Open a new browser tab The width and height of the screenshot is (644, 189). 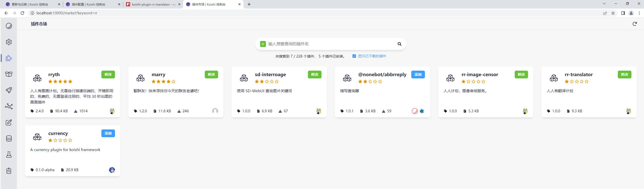pos(249,4)
